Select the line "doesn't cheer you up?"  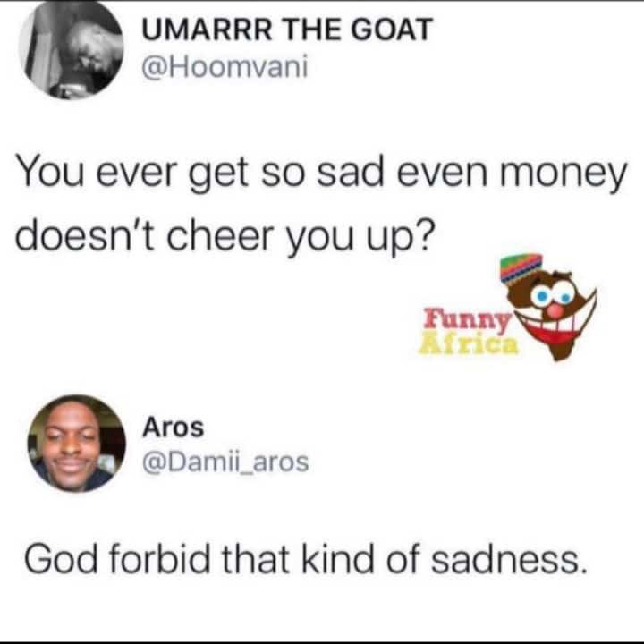click(x=225, y=238)
